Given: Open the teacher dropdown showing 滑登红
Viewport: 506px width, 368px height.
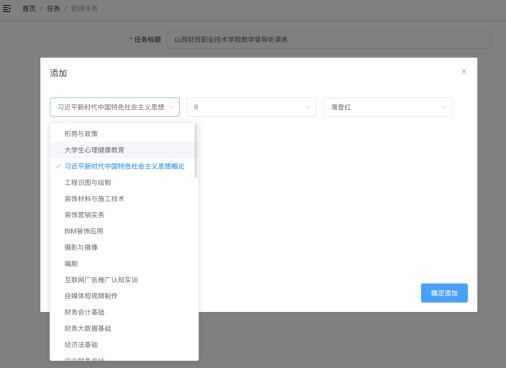Looking at the screenshot, I should (x=388, y=107).
